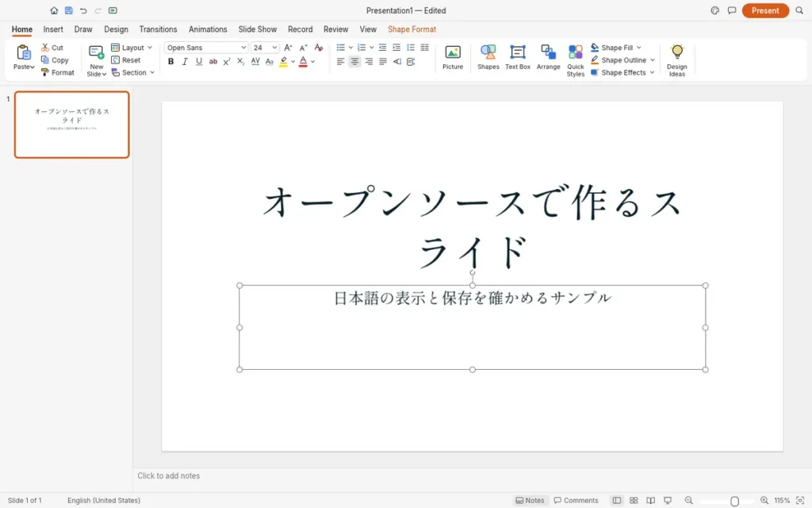Increase the list indent level
This screenshot has height=508, width=812.
click(x=396, y=47)
